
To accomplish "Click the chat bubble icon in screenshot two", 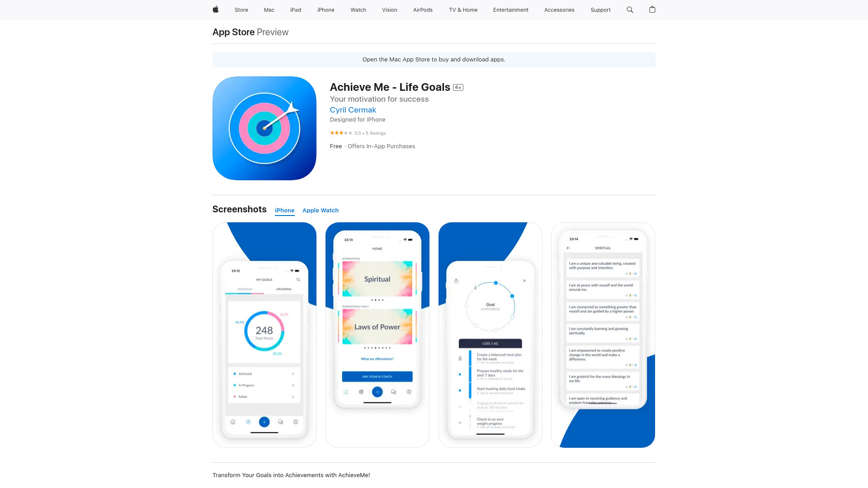I will [x=393, y=391].
